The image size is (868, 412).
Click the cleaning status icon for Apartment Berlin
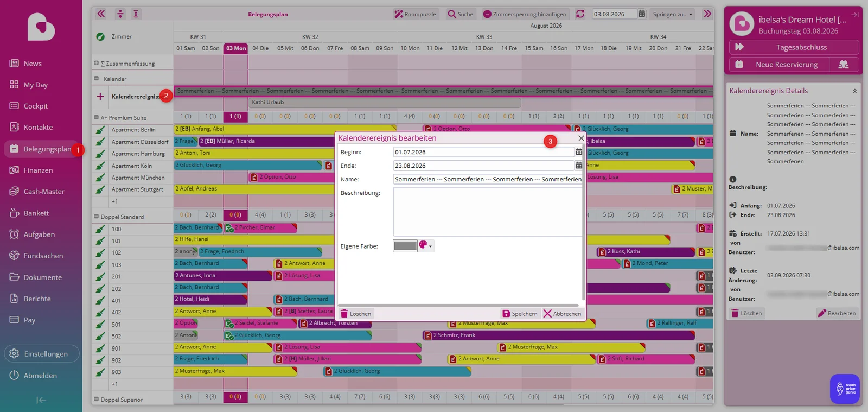pyautogui.click(x=100, y=130)
